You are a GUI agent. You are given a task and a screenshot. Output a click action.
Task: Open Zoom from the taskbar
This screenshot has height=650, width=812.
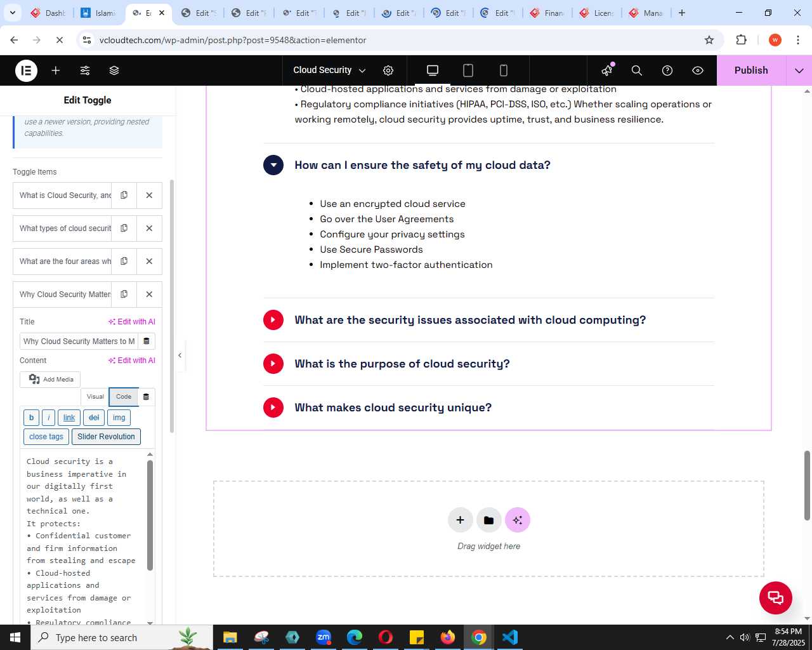click(324, 637)
